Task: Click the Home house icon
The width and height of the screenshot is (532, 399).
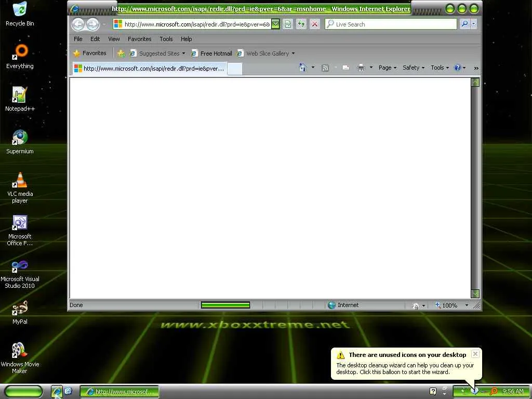Action: pos(303,68)
